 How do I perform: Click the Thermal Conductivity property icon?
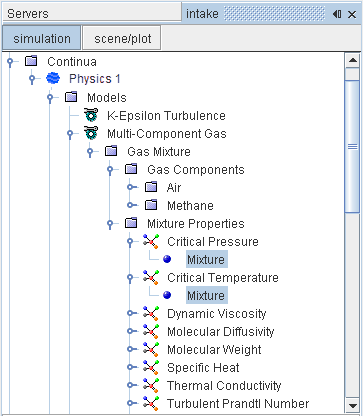[151, 385]
